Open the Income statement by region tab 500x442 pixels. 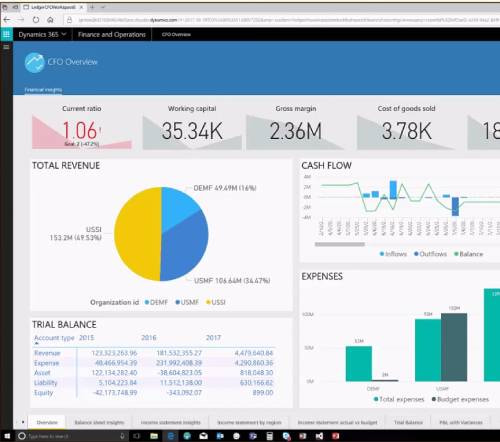pos(249,422)
